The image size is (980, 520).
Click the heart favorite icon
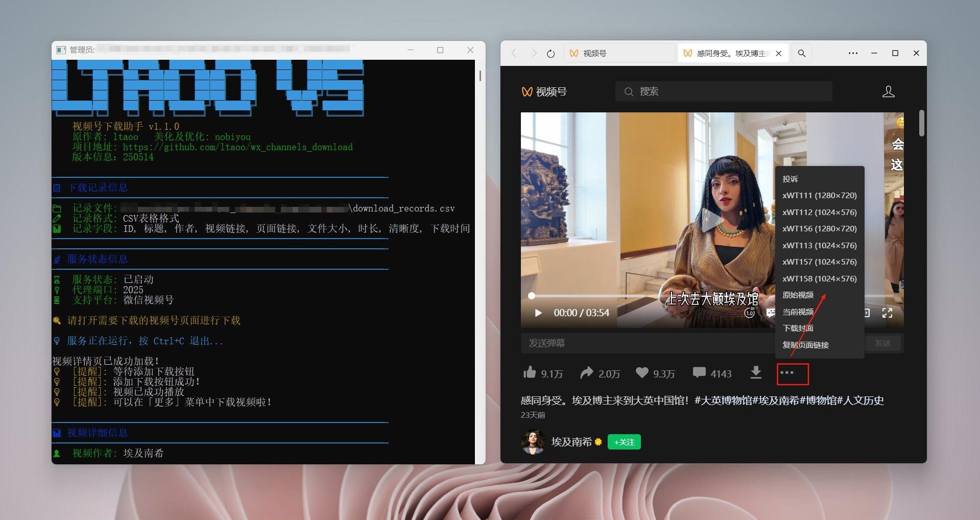(642, 373)
